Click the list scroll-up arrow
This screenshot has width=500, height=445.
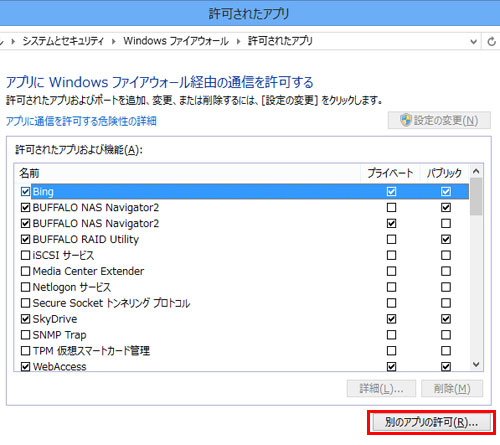(x=476, y=171)
